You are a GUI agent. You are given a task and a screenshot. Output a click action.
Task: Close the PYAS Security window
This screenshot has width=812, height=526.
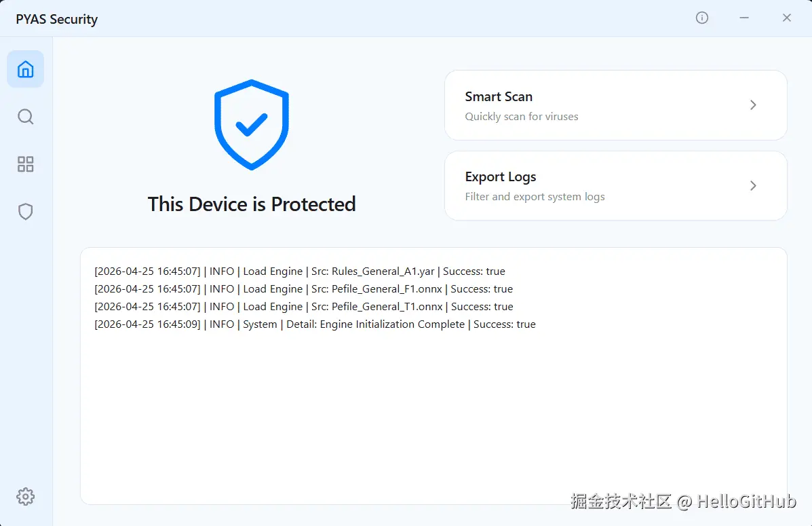pyautogui.click(x=787, y=18)
